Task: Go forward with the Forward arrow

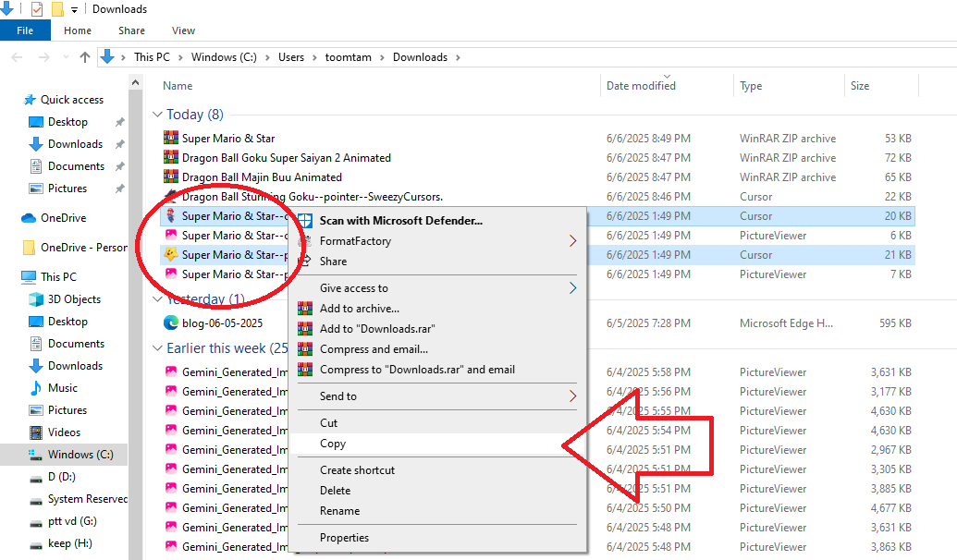Action: coord(44,57)
